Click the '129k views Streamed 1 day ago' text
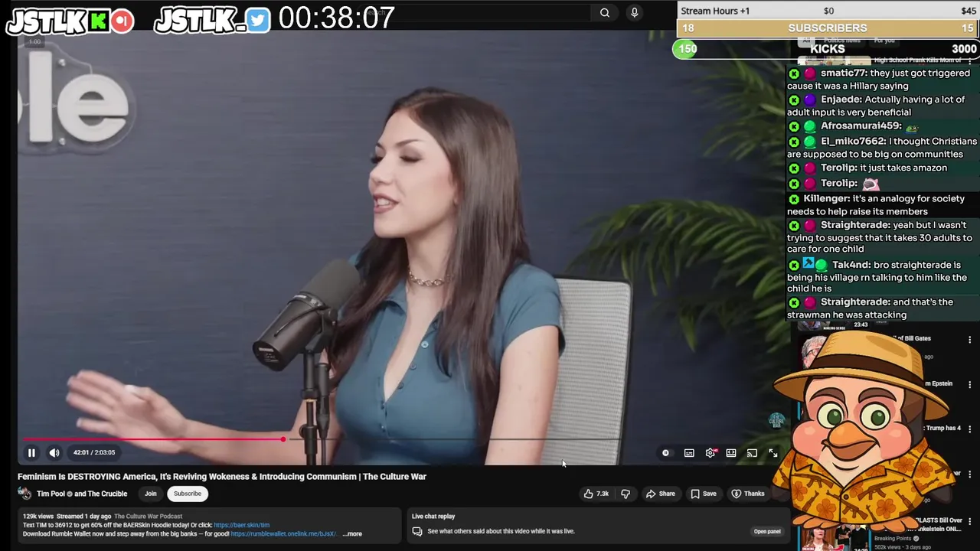980x551 pixels. point(67,517)
